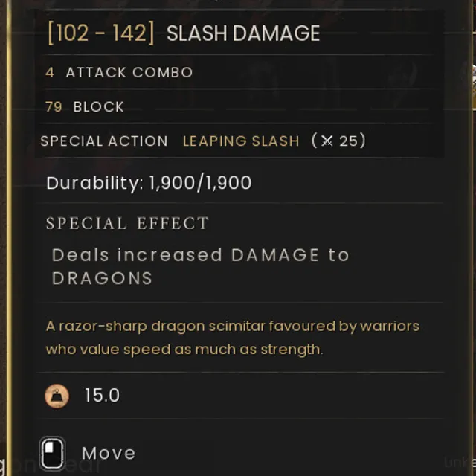Click the Special Effect header
This screenshot has height=476, width=476.
pyautogui.click(x=127, y=223)
